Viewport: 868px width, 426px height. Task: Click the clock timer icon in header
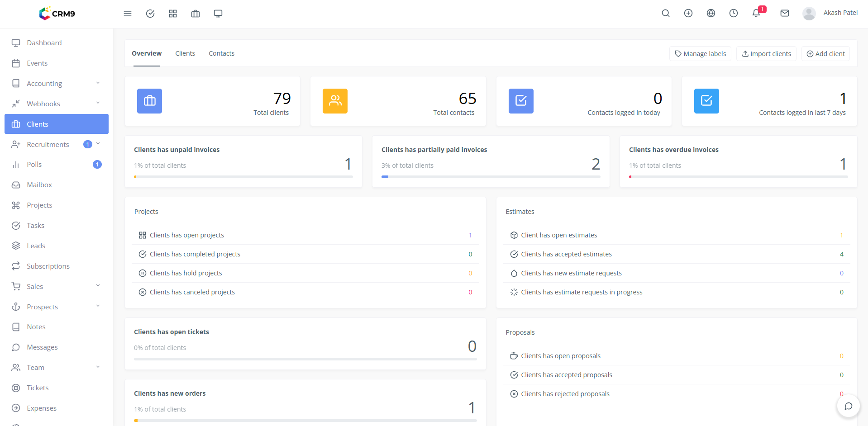coord(733,14)
